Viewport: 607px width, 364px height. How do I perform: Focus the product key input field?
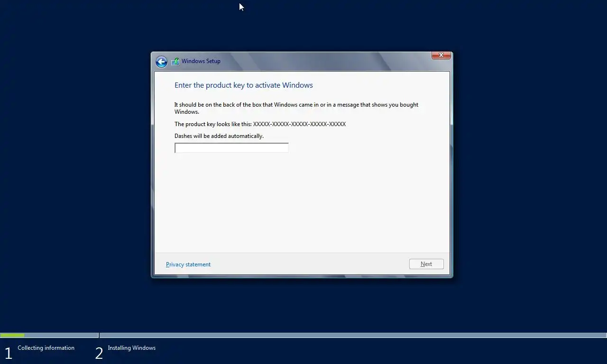point(231,148)
